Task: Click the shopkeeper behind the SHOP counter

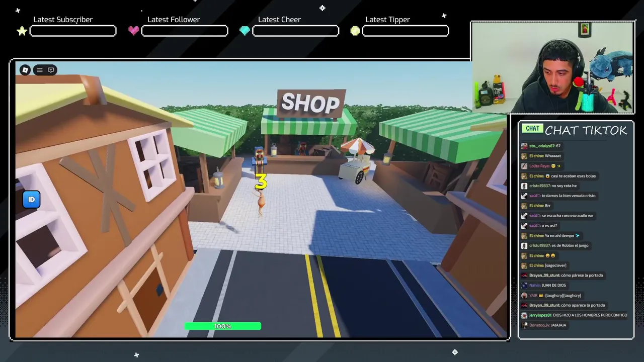Action: [302, 148]
